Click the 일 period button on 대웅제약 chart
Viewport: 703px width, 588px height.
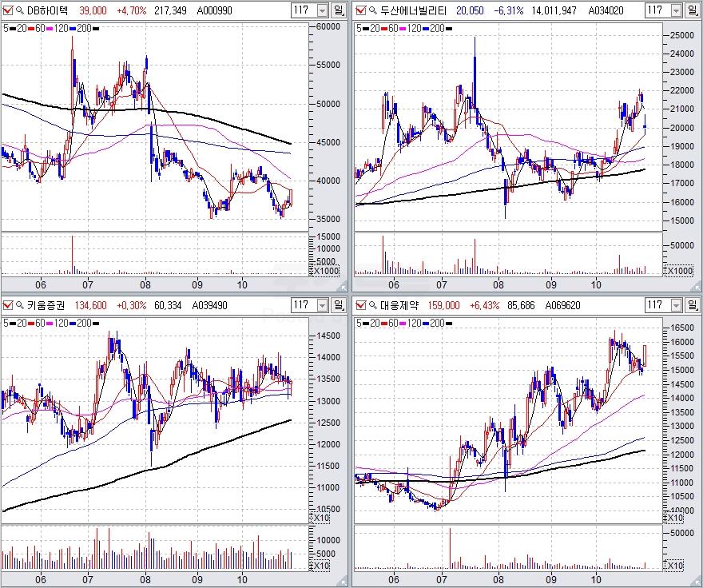click(x=691, y=304)
